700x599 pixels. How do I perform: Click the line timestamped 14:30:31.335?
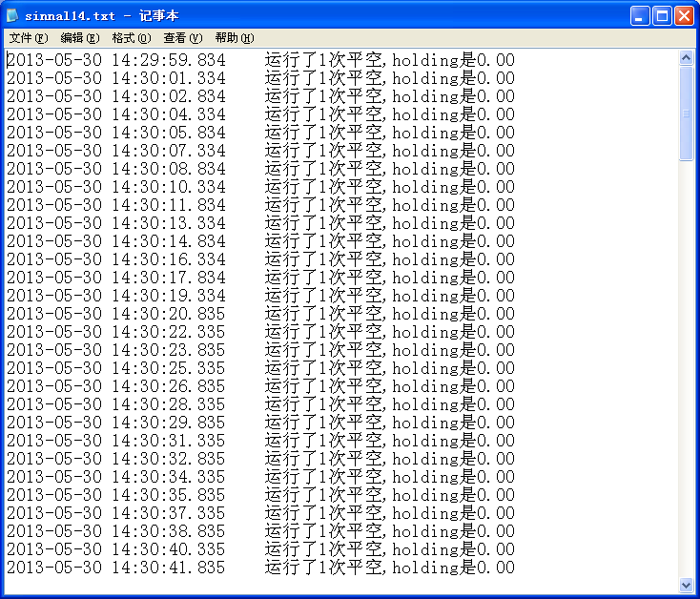pos(260,441)
